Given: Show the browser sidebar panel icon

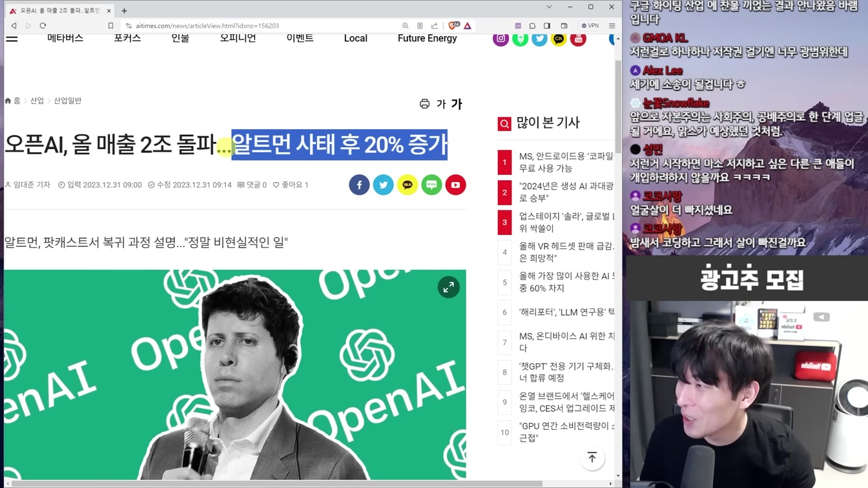Looking at the screenshot, I should (547, 26).
